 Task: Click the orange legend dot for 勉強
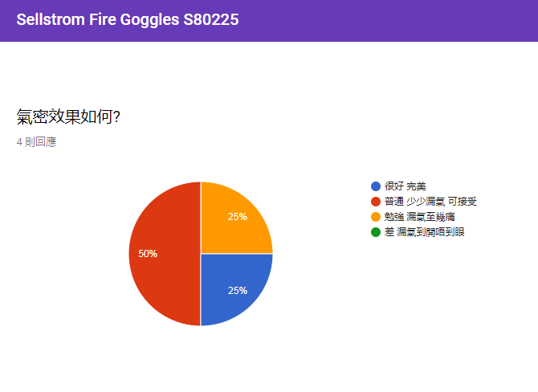pos(376,217)
